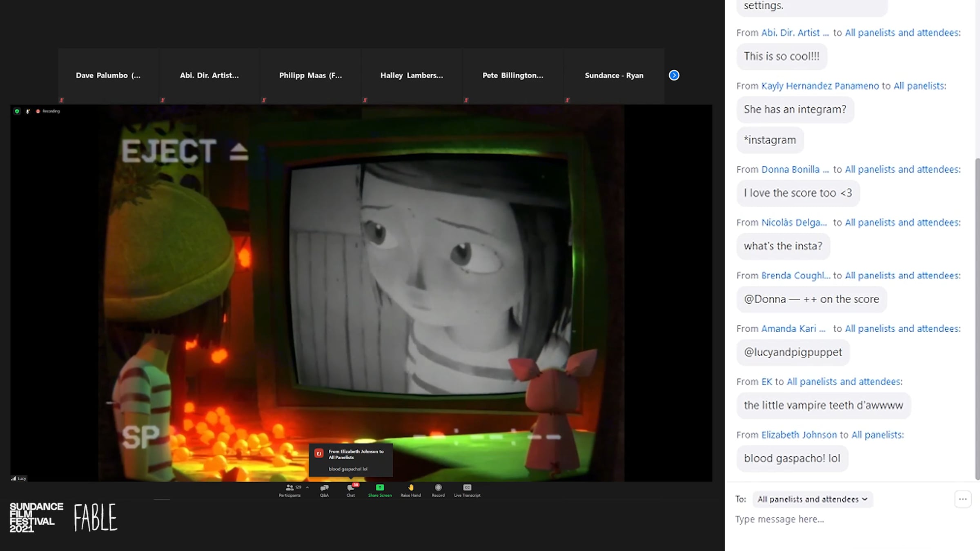Viewport: 980px width, 551px height.
Task: Click the Raise Hand icon
Action: click(x=410, y=490)
